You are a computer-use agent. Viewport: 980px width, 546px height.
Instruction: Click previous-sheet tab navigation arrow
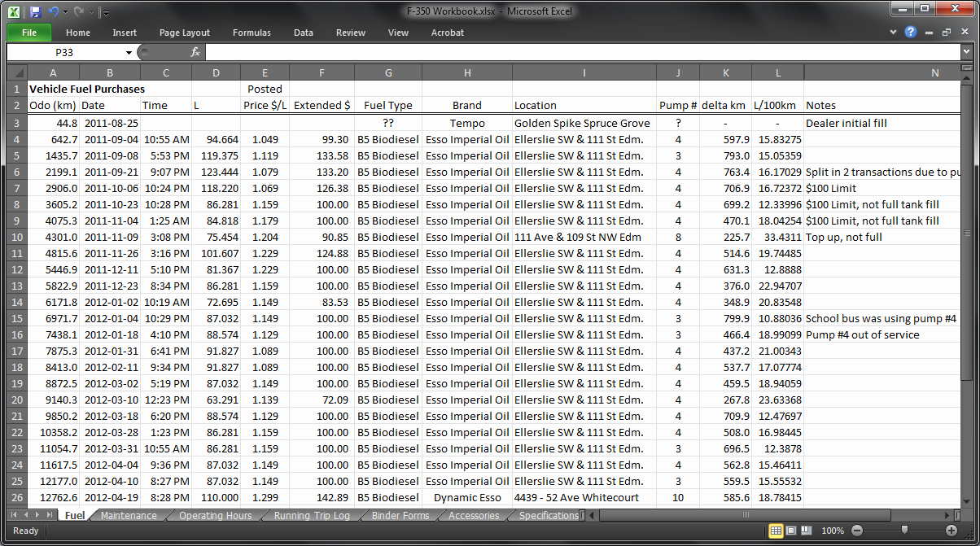coord(26,515)
